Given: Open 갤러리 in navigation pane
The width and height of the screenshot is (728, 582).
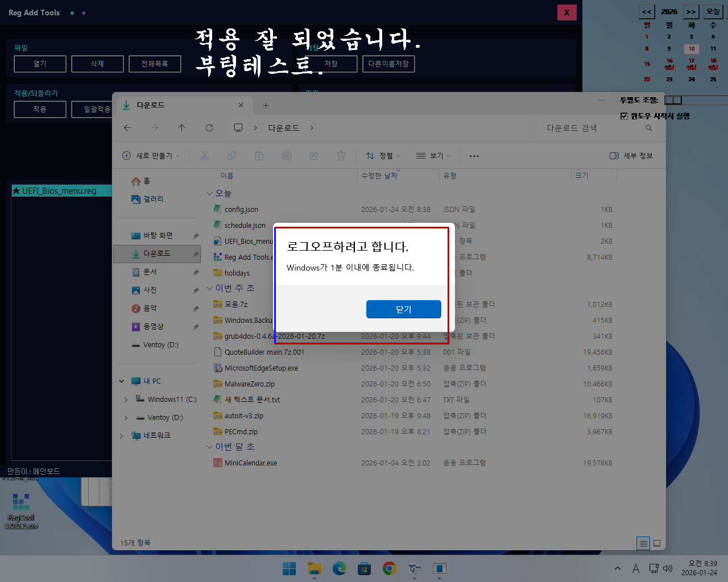Looking at the screenshot, I should 154,199.
